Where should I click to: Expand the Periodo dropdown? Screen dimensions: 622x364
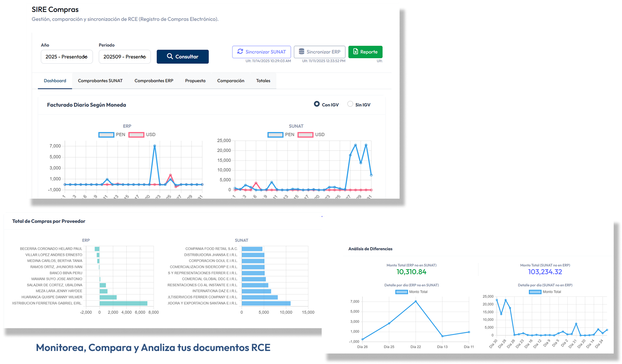coord(125,57)
